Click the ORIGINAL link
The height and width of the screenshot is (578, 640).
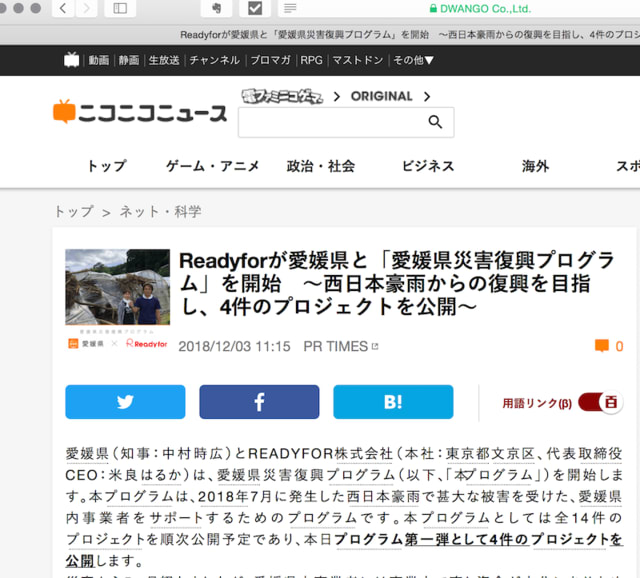click(382, 96)
